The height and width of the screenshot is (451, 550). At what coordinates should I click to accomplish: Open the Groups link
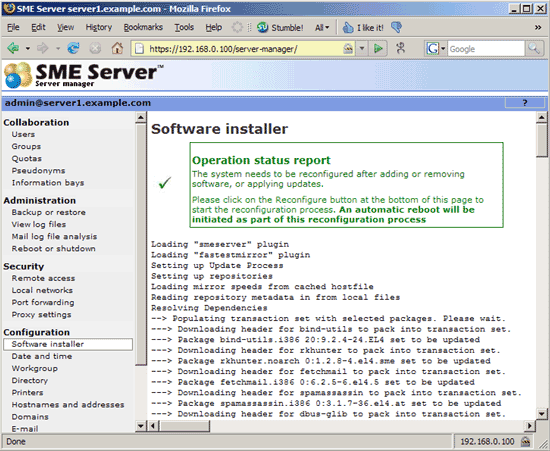(26, 146)
